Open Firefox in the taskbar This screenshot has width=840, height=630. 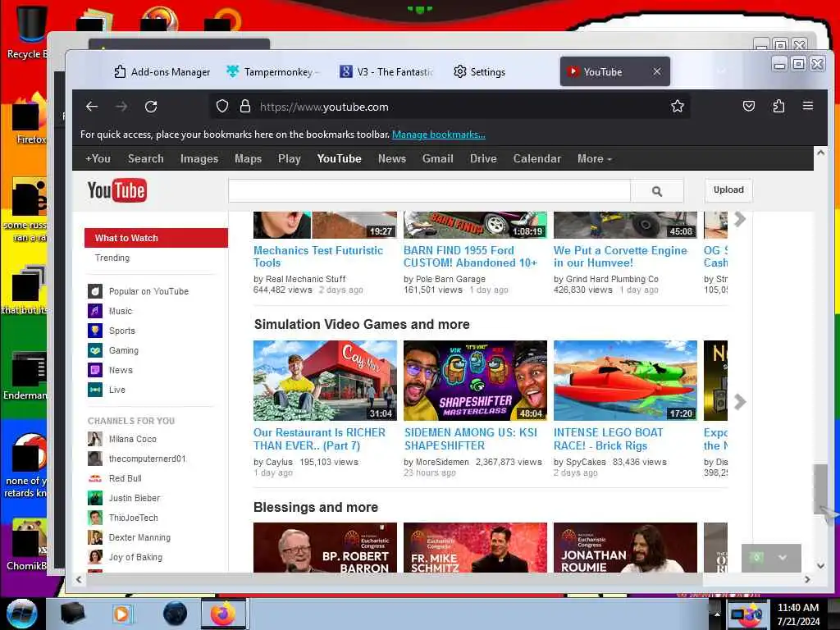[x=223, y=614]
